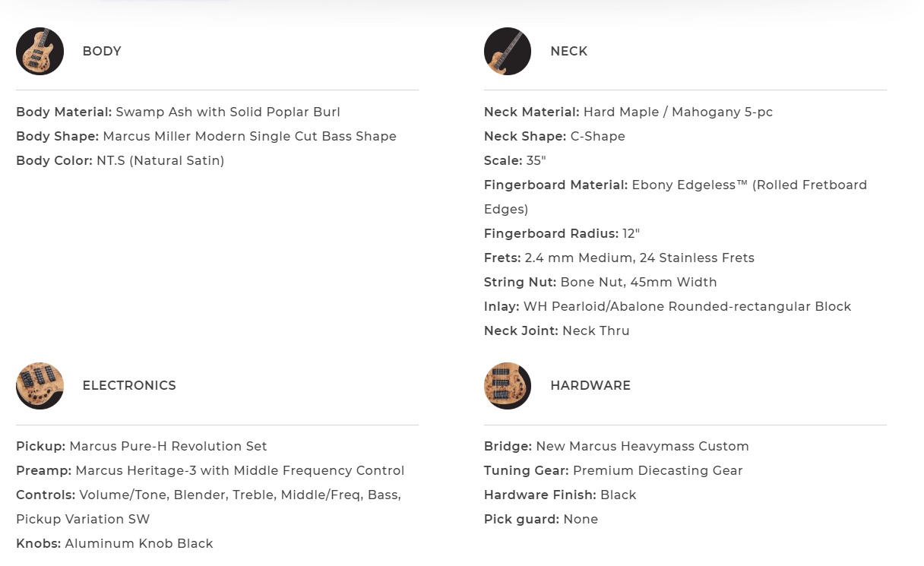The height and width of the screenshot is (566, 924).
Task: Click the Body Shape specification text
Action: click(206, 137)
